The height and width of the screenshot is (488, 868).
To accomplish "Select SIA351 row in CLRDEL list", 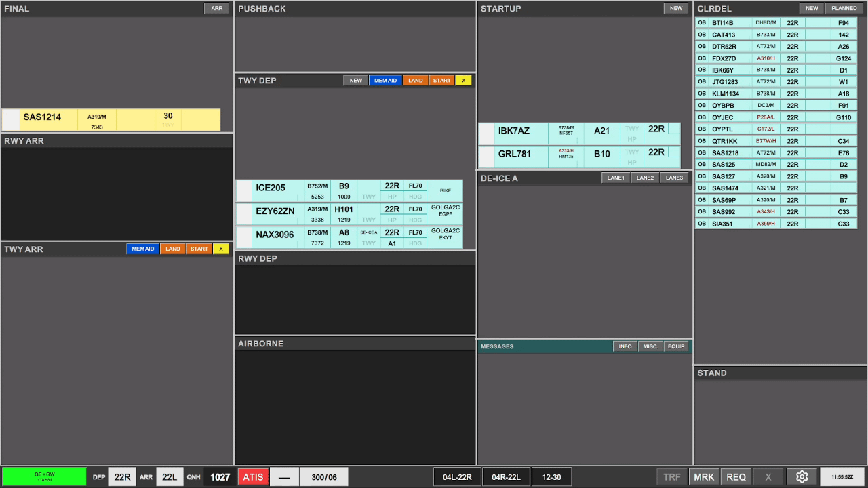I will click(776, 224).
